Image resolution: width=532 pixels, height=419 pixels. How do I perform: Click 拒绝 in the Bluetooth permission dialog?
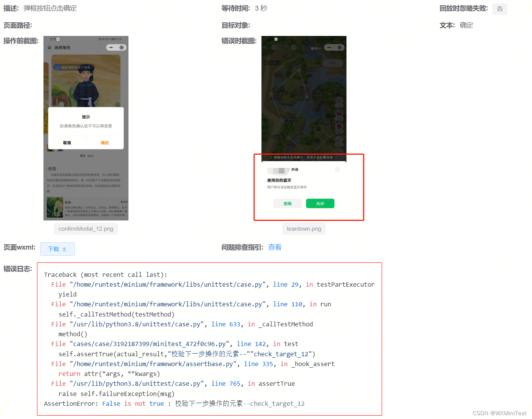pyautogui.click(x=288, y=203)
